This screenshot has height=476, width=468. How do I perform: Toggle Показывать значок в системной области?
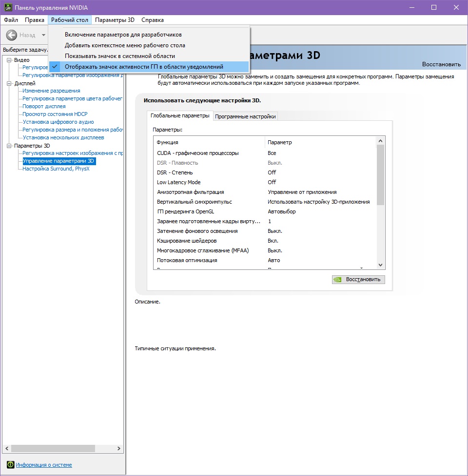click(149, 56)
